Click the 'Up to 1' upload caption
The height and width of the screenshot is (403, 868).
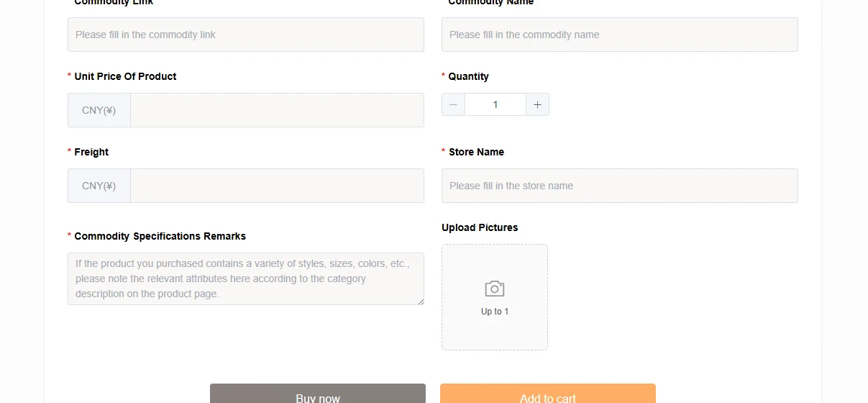(495, 312)
